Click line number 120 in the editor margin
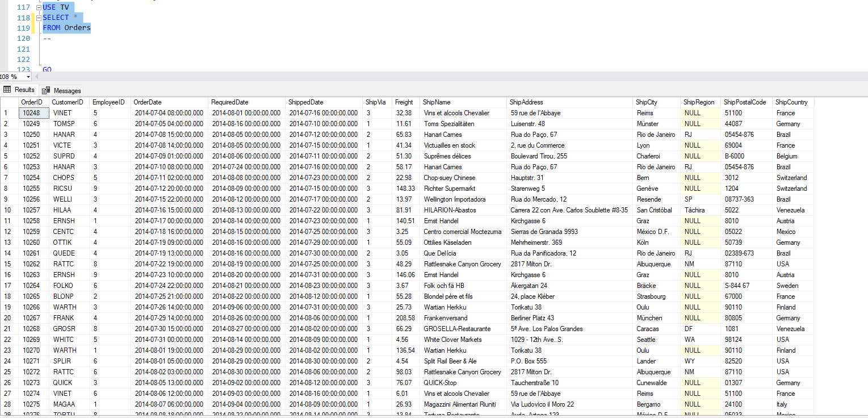The height and width of the screenshot is (418, 868). pyautogui.click(x=23, y=39)
